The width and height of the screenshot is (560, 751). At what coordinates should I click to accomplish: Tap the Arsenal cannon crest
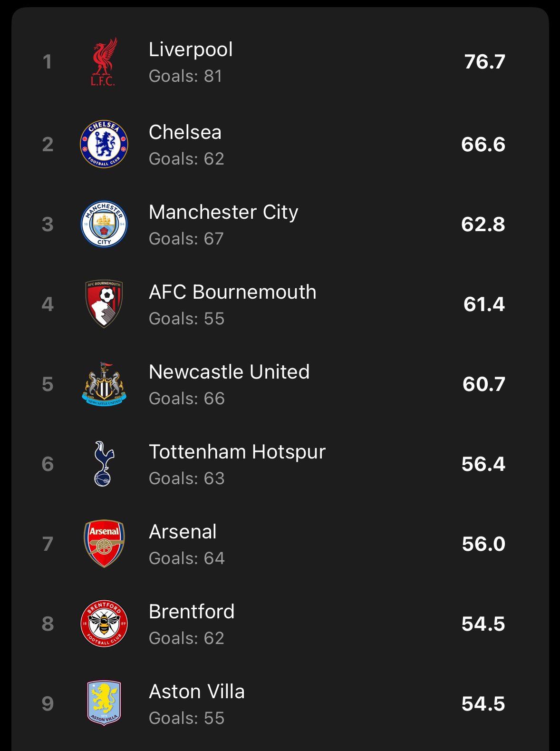[104, 544]
